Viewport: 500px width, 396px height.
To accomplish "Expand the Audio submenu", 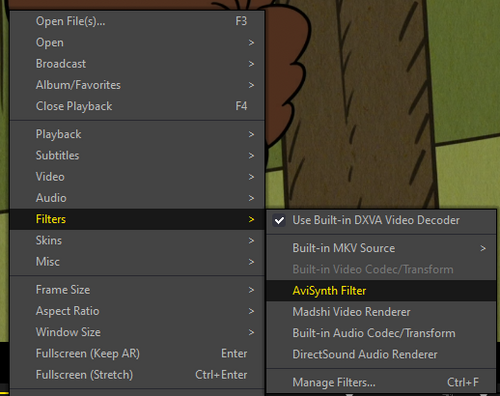I will [x=137, y=198].
